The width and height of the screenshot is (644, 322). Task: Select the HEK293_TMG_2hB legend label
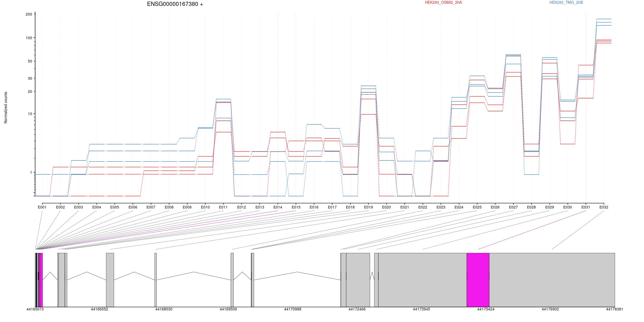(x=566, y=2)
